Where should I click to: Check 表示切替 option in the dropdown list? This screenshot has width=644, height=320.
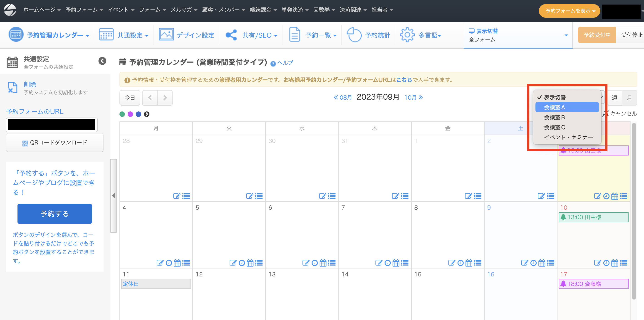click(555, 97)
